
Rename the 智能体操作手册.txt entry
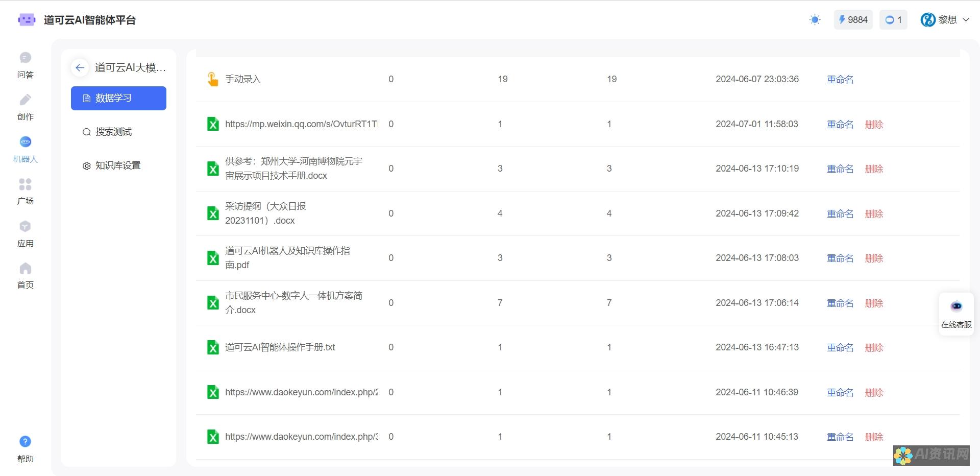click(x=840, y=347)
